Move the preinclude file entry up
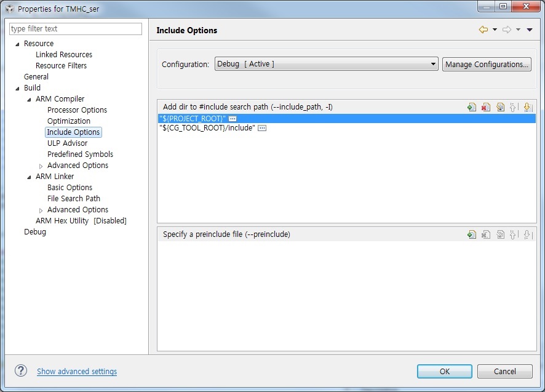 coord(514,235)
